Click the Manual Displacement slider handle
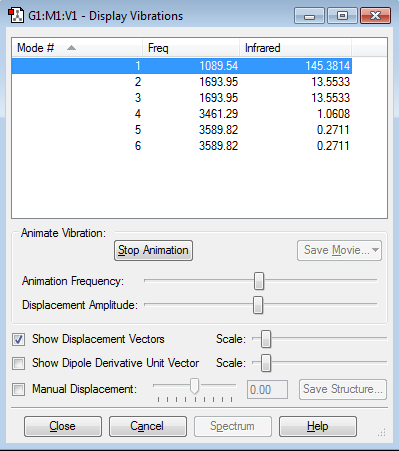The height and width of the screenshot is (451, 399). click(195, 386)
